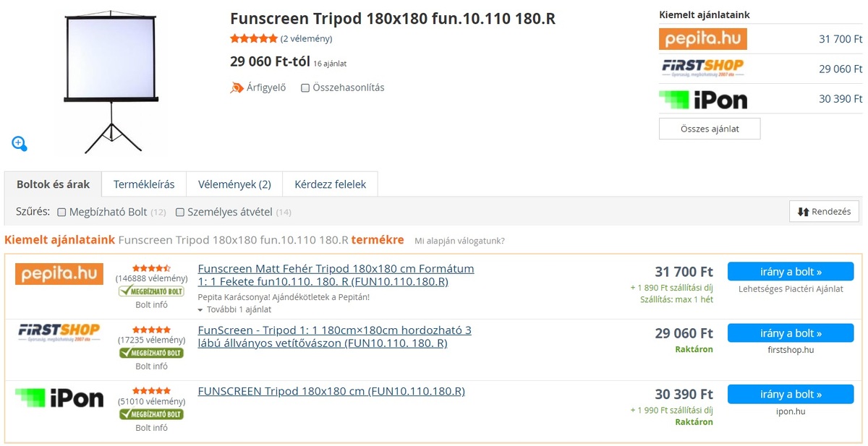868x446 pixels.
Task: Click pepita.hu star rating in offer row
Action: [152, 268]
